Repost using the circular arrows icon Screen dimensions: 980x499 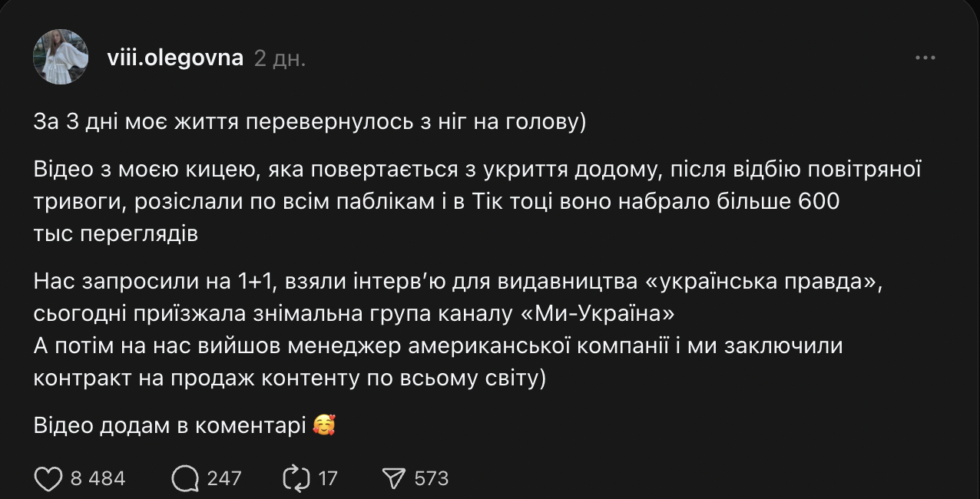pyautogui.click(x=296, y=478)
